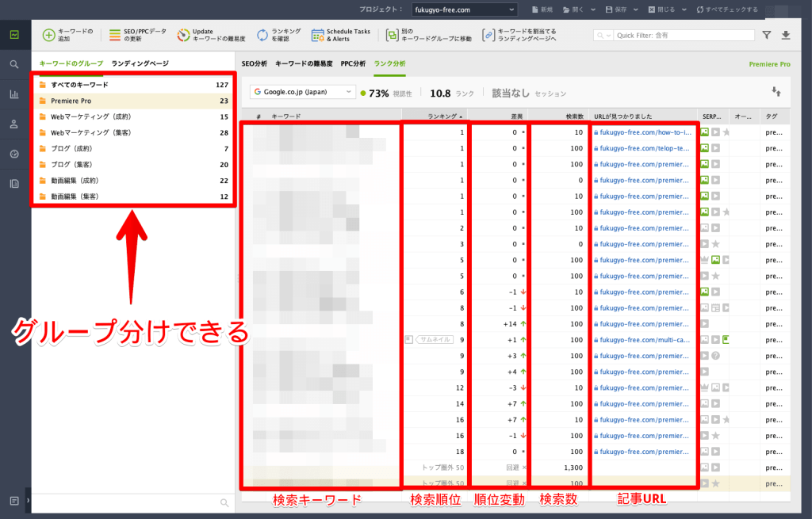Open the keyword research magnifier sidebar icon
This screenshot has width=812, height=519.
pyautogui.click(x=14, y=64)
